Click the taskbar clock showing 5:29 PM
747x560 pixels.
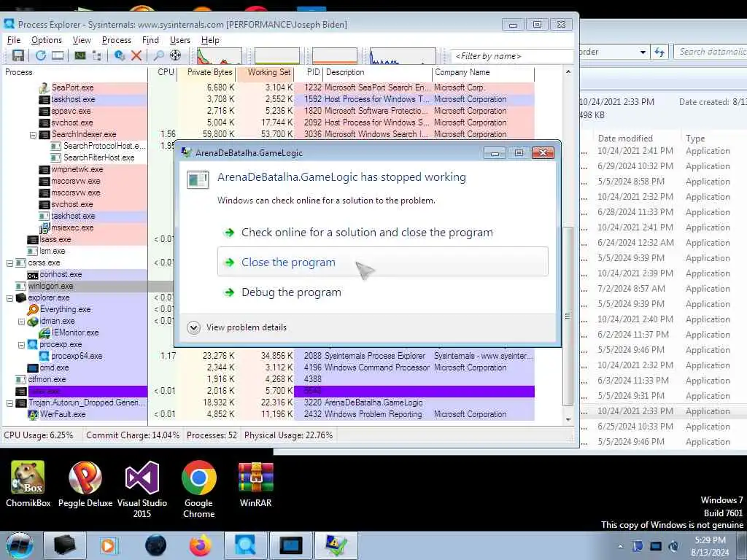coord(710,546)
